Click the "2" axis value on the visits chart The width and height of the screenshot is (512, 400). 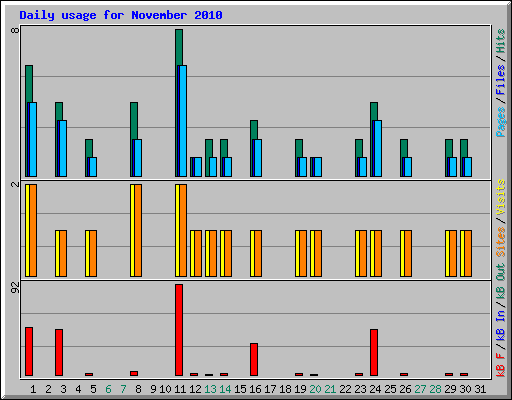[x=15, y=184]
